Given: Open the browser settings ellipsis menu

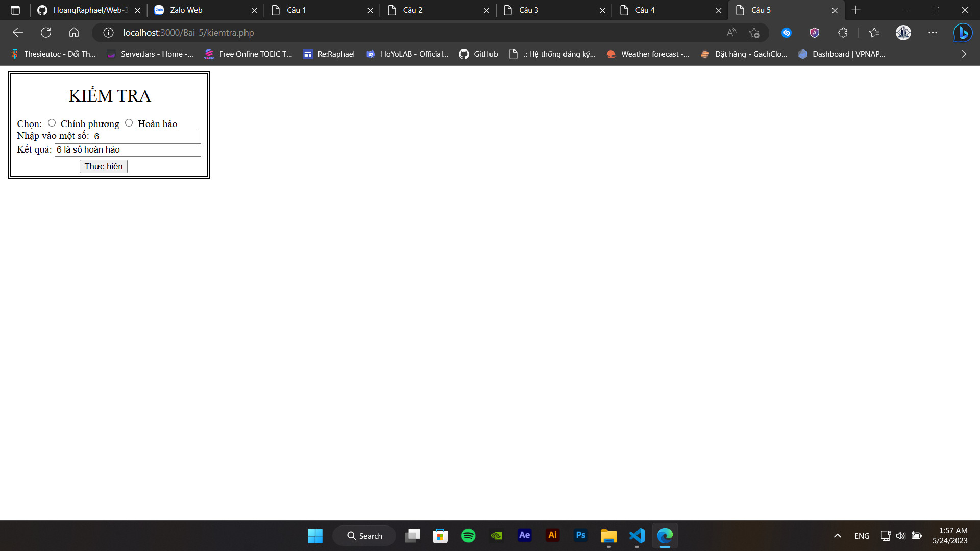Looking at the screenshot, I should [x=934, y=32].
